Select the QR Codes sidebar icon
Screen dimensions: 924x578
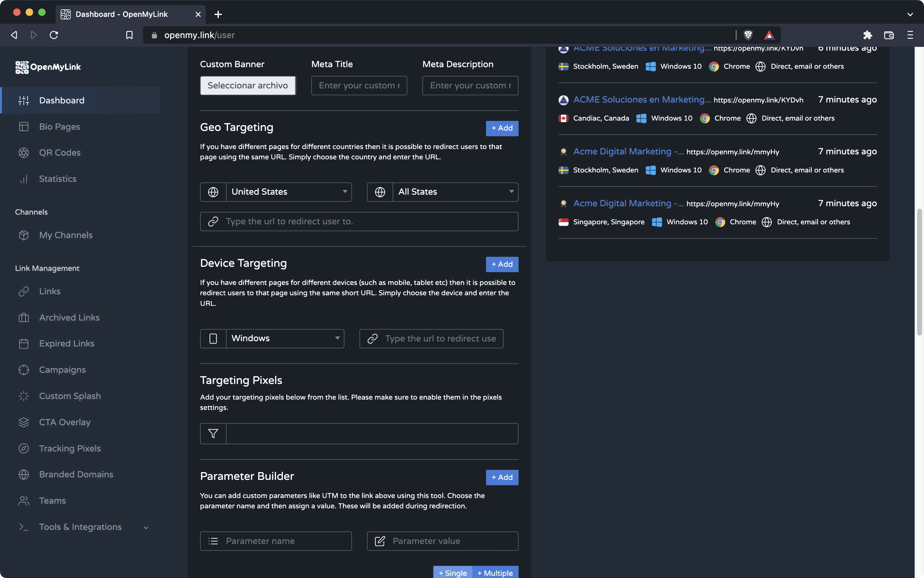tap(24, 152)
